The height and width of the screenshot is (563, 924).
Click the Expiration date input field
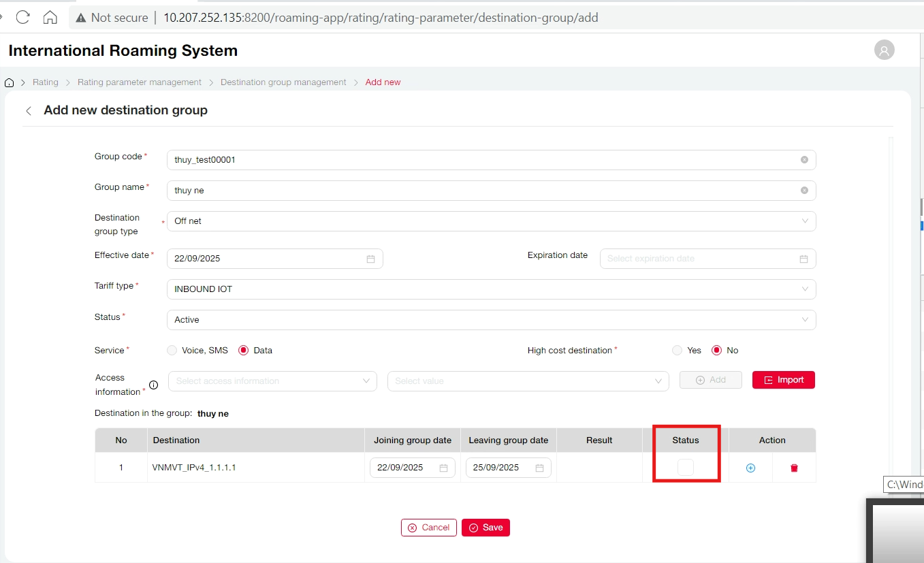pyautogui.click(x=700, y=259)
